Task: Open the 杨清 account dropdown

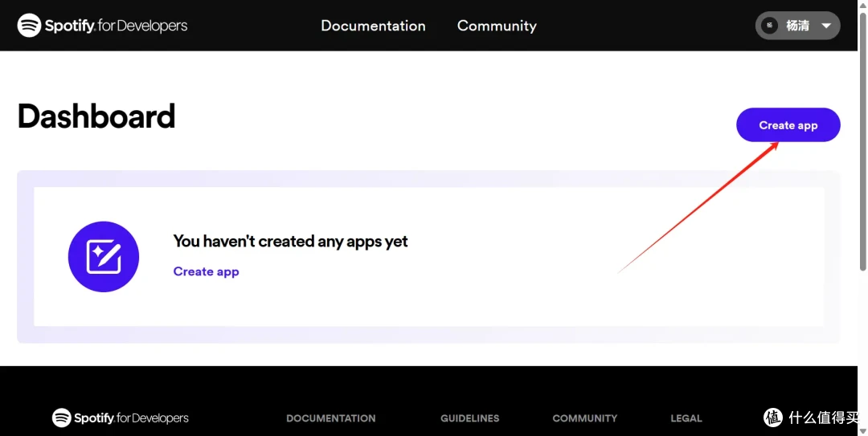Action: [798, 26]
